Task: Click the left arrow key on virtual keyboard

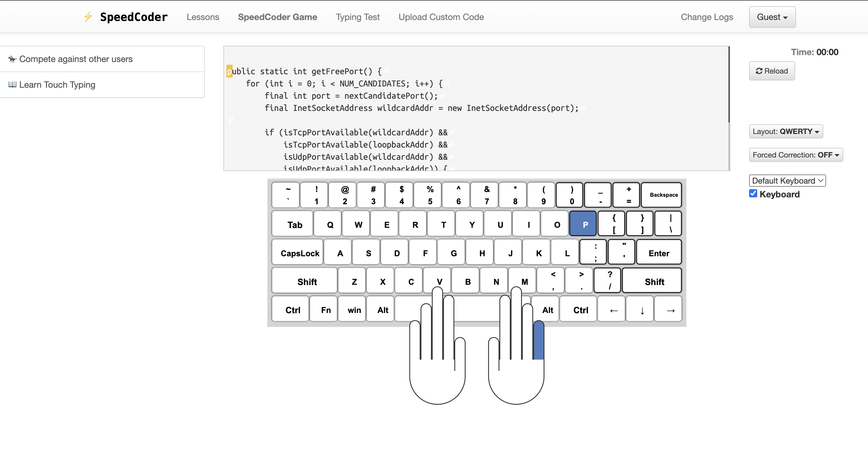Action: tap(611, 310)
